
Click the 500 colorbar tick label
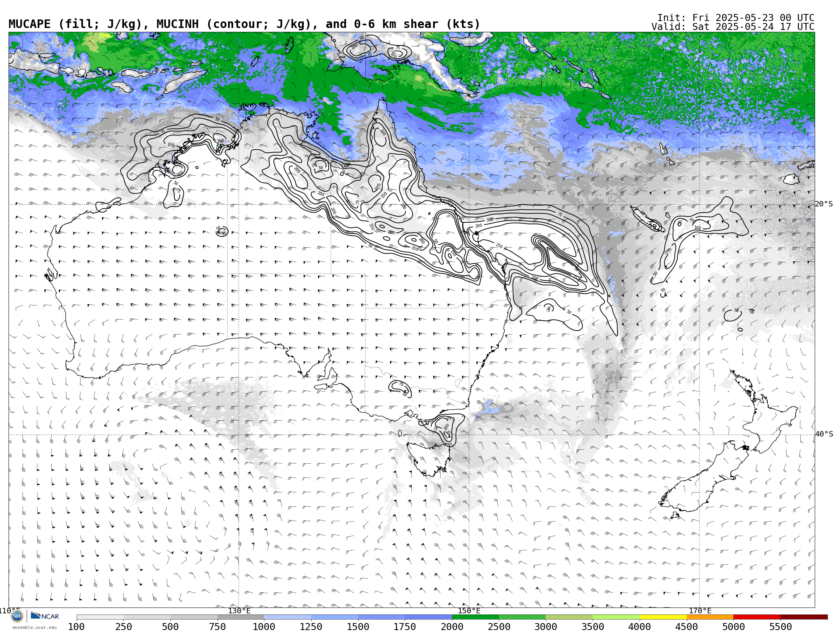coord(170,627)
